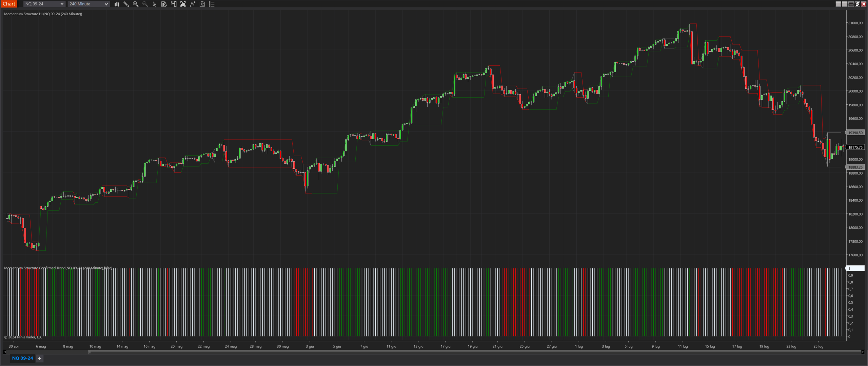Click the 17600,00 price axis label
Image resolution: width=868 pixels, height=366 pixels.
coord(855,255)
